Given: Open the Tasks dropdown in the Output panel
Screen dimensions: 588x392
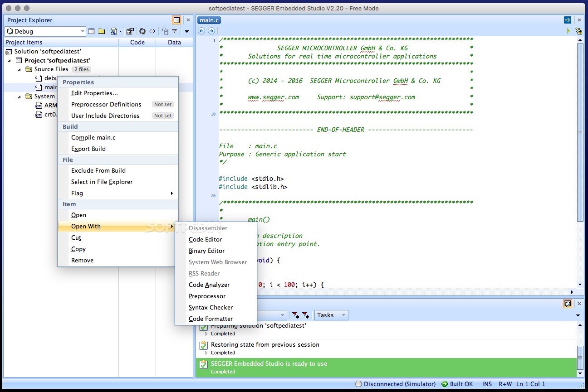Looking at the screenshot, I should [x=331, y=315].
